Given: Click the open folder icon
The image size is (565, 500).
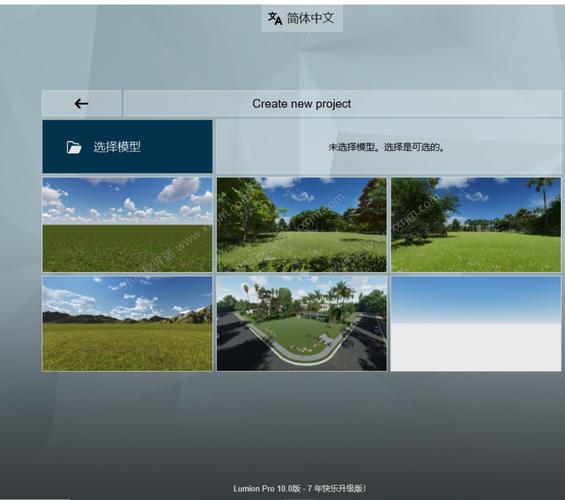Looking at the screenshot, I should pos(74,147).
